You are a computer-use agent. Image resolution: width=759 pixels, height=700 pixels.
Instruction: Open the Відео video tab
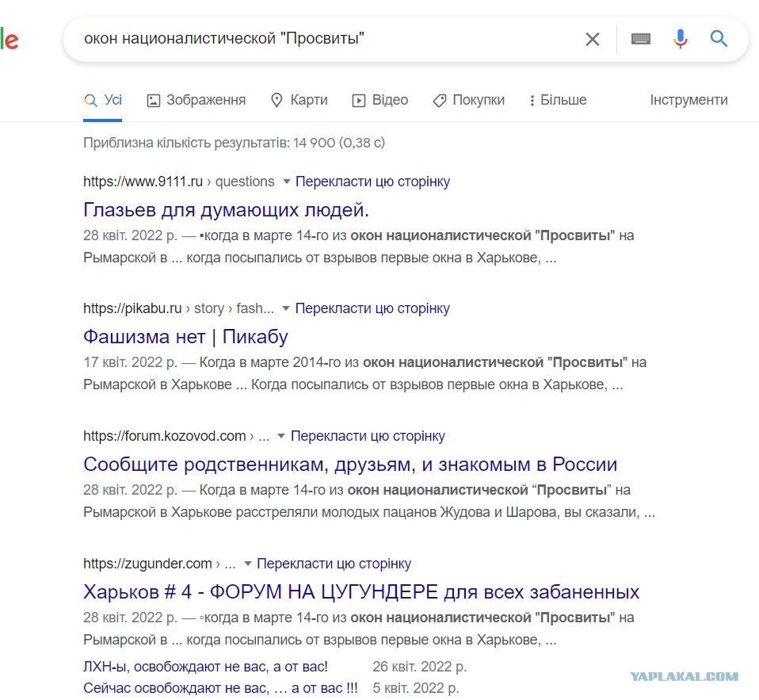point(380,100)
